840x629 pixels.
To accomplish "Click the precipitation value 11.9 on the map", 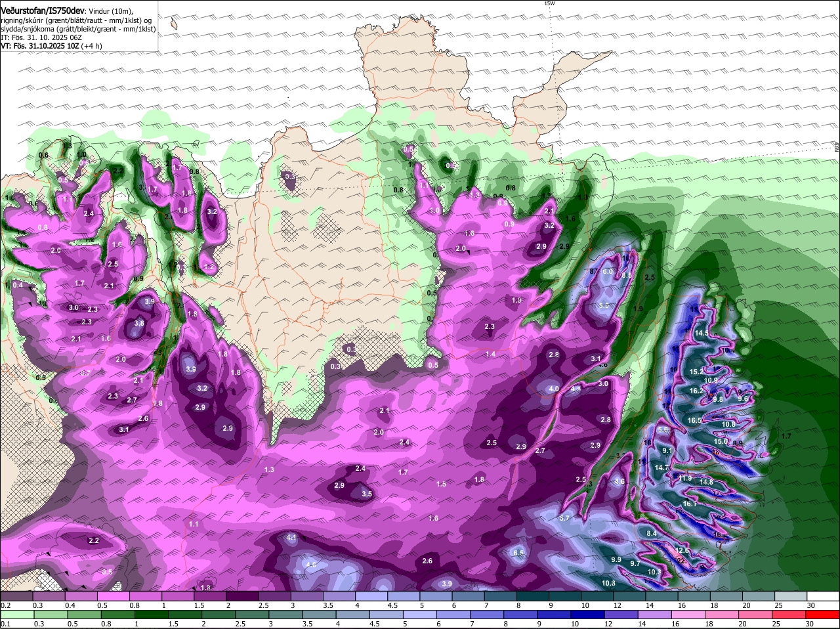I will 685,478.
